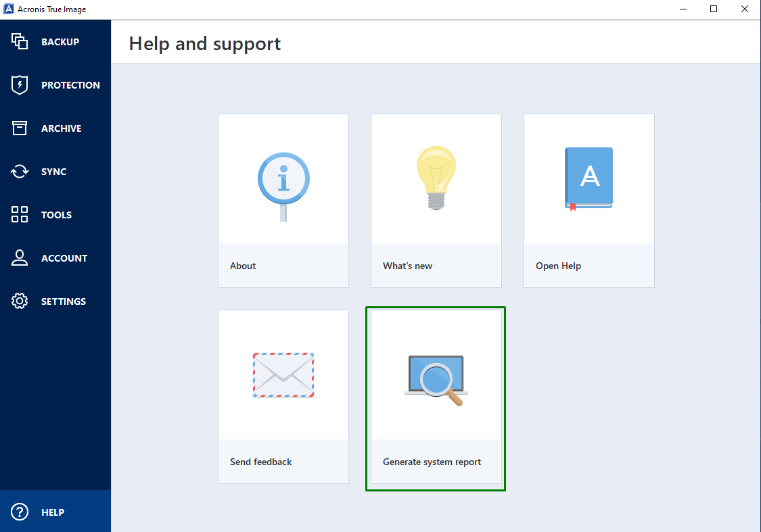This screenshot has height=532, width=761.
Task: Open the Settings gear icon
Action: (20, 301)
